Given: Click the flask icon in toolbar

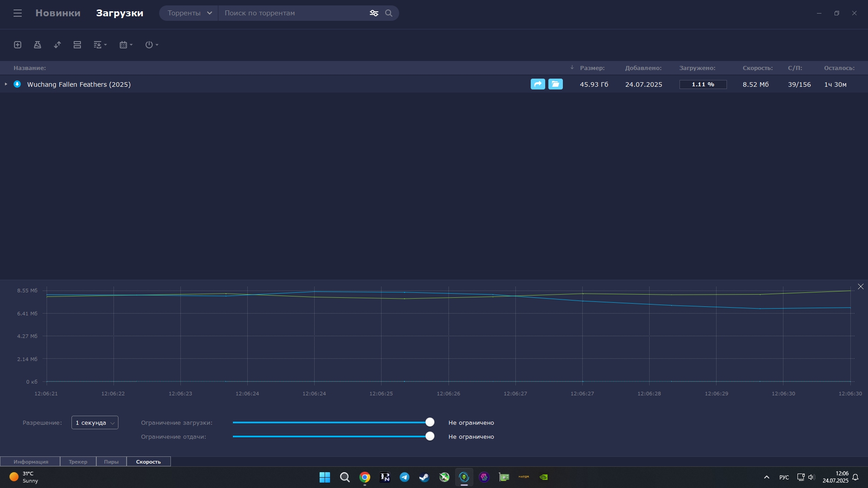Looking at the screenshot, I should click(x=38, y=45).
